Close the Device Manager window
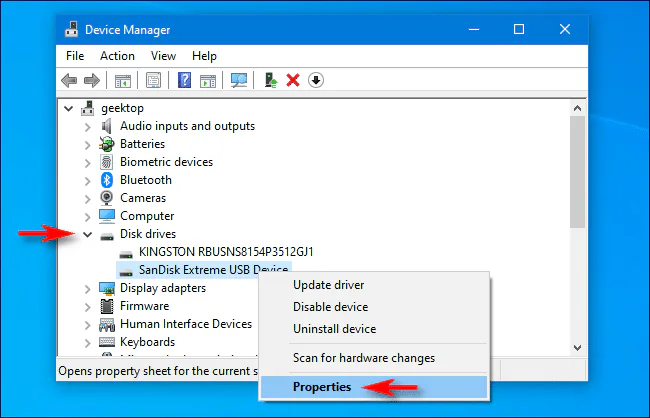The image size is (650, 418). pos(565,29)
